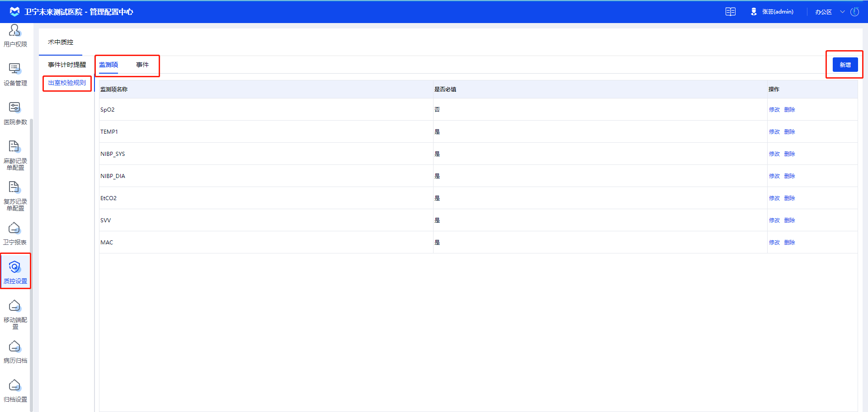Select the NIBP_SYS monitor item cell
The width and height of the screenshot is (868, 412).
pos(266,154)
